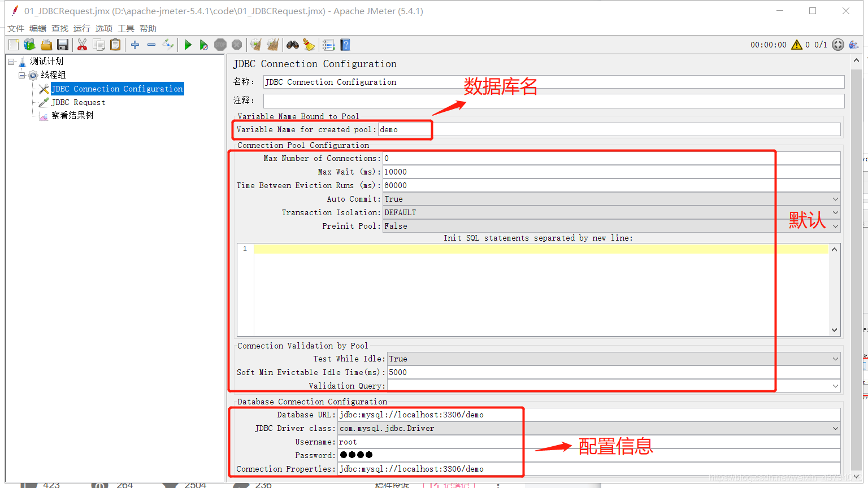Click Start no pauses icon

(x=204, y=45)
